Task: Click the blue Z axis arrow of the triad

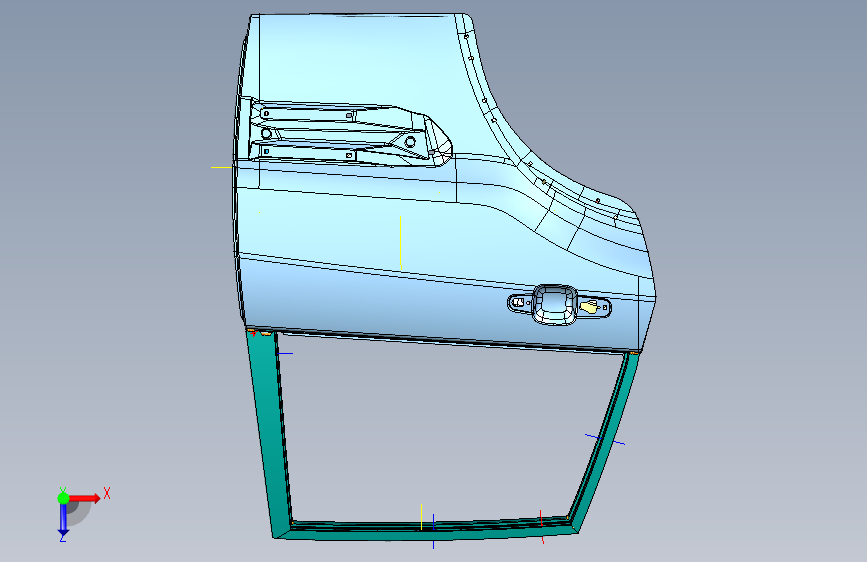Action: (x=63, y=519)
